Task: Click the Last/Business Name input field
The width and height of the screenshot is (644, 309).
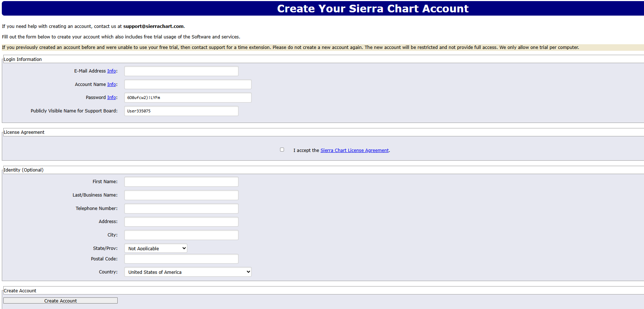Action: [181, 195]
